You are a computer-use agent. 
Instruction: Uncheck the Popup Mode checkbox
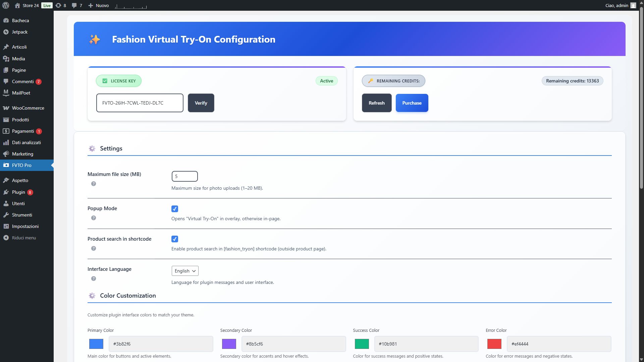(175, 209)
